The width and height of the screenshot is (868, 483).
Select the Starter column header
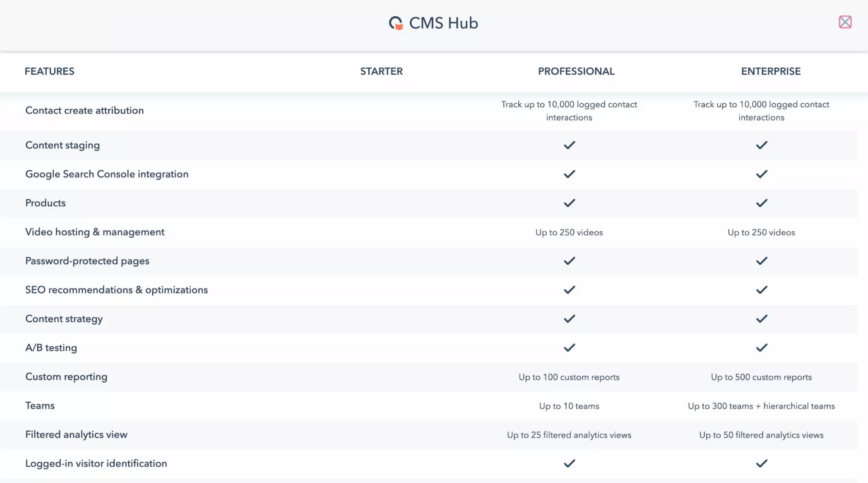[x=381, y=71]
